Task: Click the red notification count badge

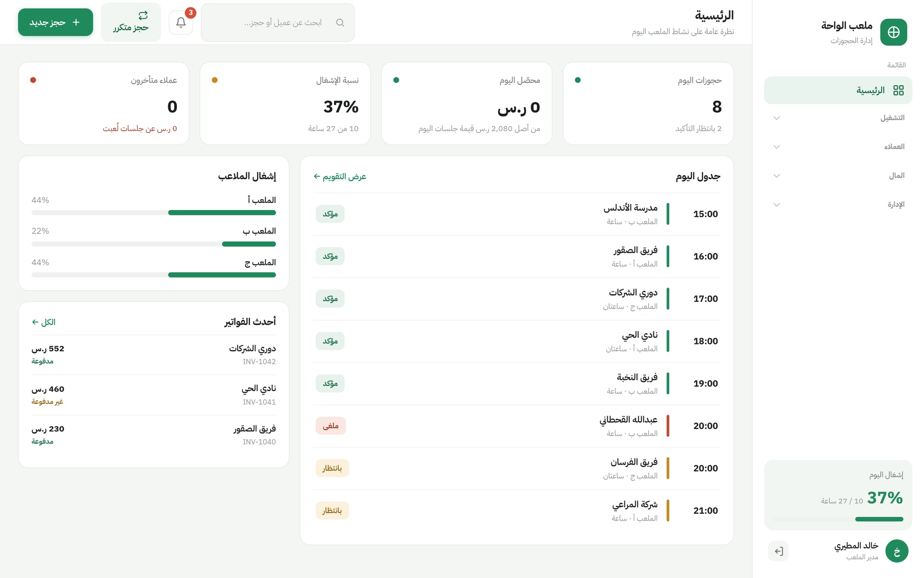Action: tap(191, 13)
